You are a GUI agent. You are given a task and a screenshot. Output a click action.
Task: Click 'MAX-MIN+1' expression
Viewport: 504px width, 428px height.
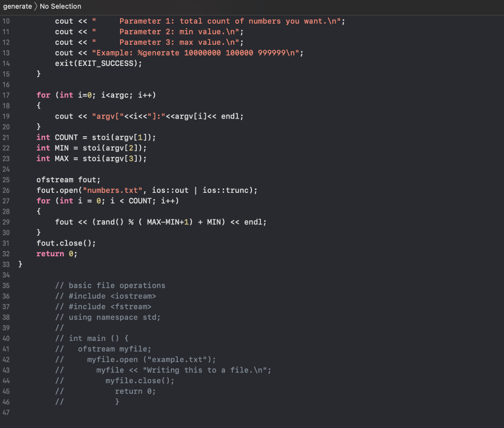point(168,222)
